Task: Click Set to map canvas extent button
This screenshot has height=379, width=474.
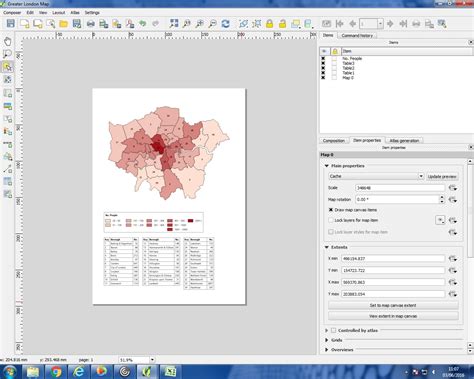Action: click(x=393, y=305)
